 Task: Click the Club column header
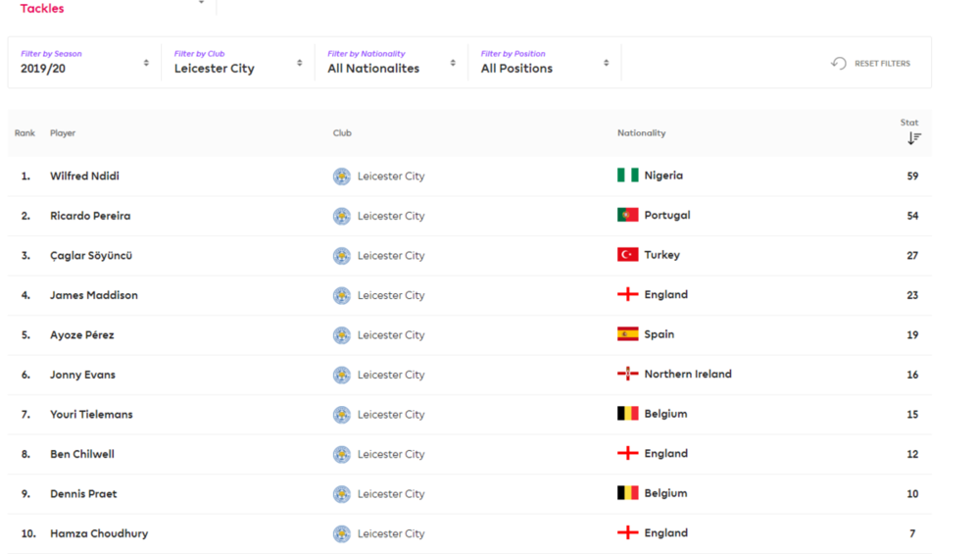[342, 133]
